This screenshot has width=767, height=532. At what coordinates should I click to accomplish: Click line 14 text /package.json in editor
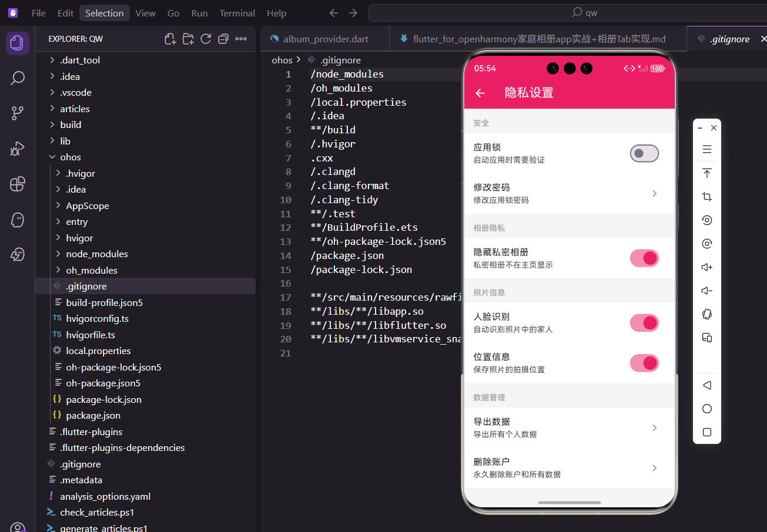point(347,255)
